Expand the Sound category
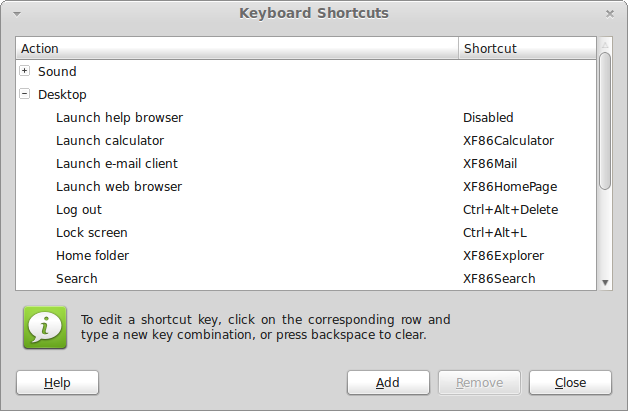This screenshot has width=628, height=411. (x=25, y=71)
